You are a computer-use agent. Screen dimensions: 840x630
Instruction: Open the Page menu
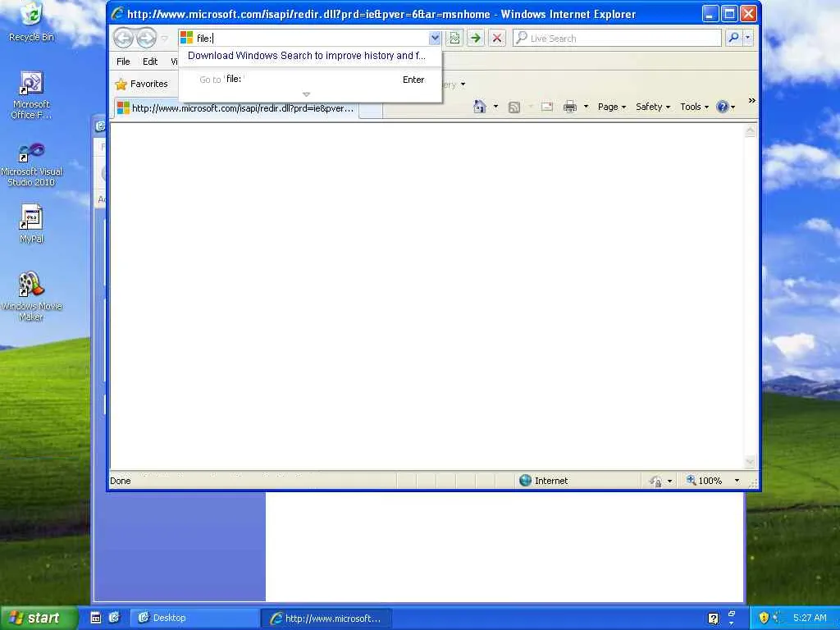(x=612, y=107)
